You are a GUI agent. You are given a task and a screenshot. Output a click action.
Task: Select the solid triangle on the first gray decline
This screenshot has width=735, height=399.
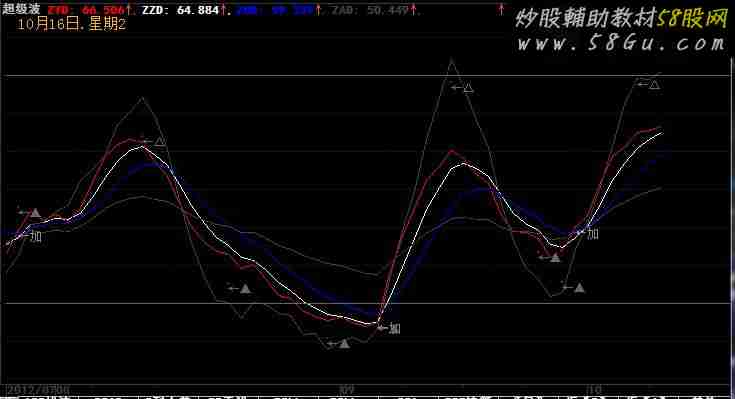point(245,288)
